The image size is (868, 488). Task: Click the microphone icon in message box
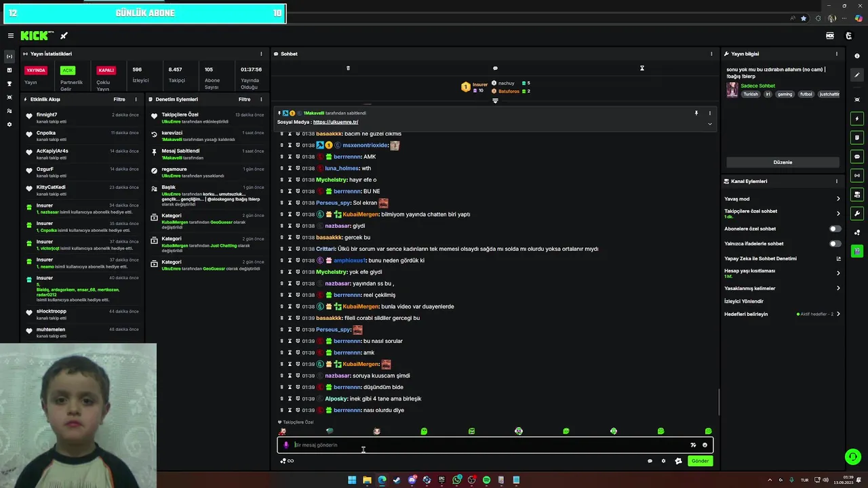pyautogui.click(x=285, y=445)
